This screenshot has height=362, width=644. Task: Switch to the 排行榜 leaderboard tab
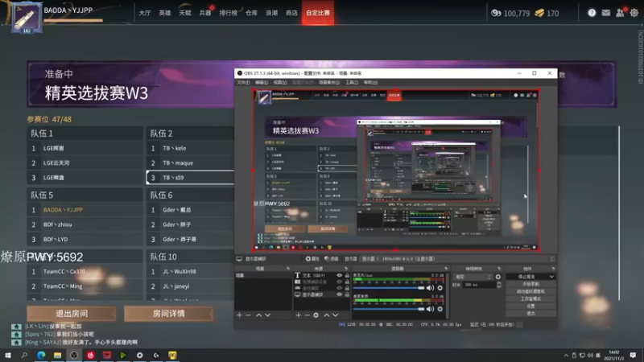point(229,13)
